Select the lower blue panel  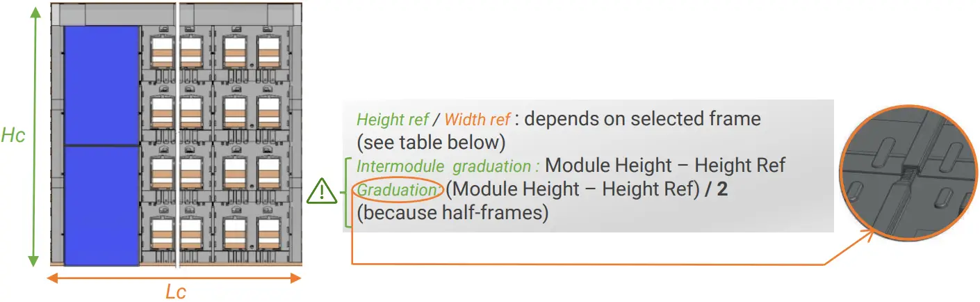pyautogui.click(x=101, y=205)
